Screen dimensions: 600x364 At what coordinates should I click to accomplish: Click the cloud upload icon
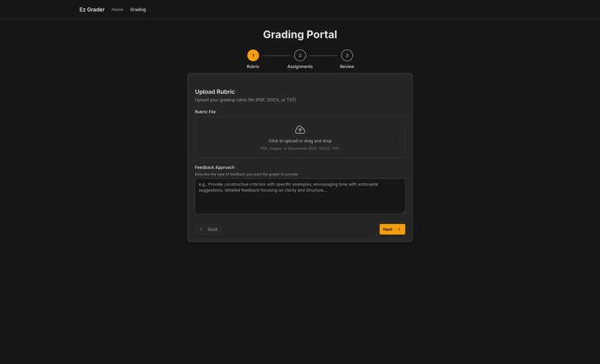pyautogui.click(x=300, y=130)
